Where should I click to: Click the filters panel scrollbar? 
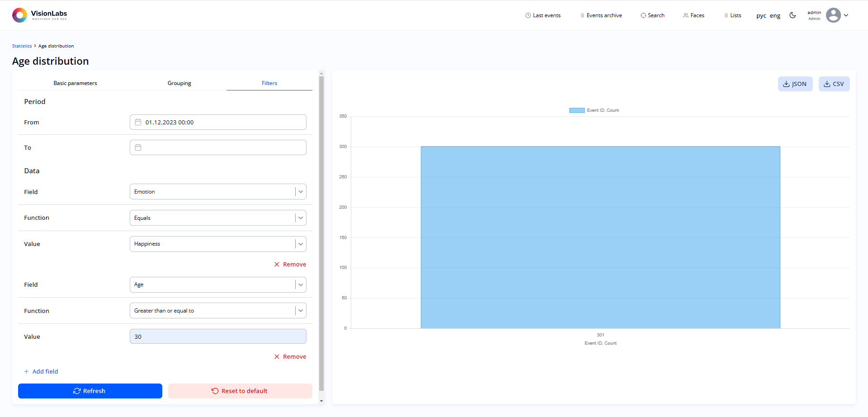[x=321, y=233]
